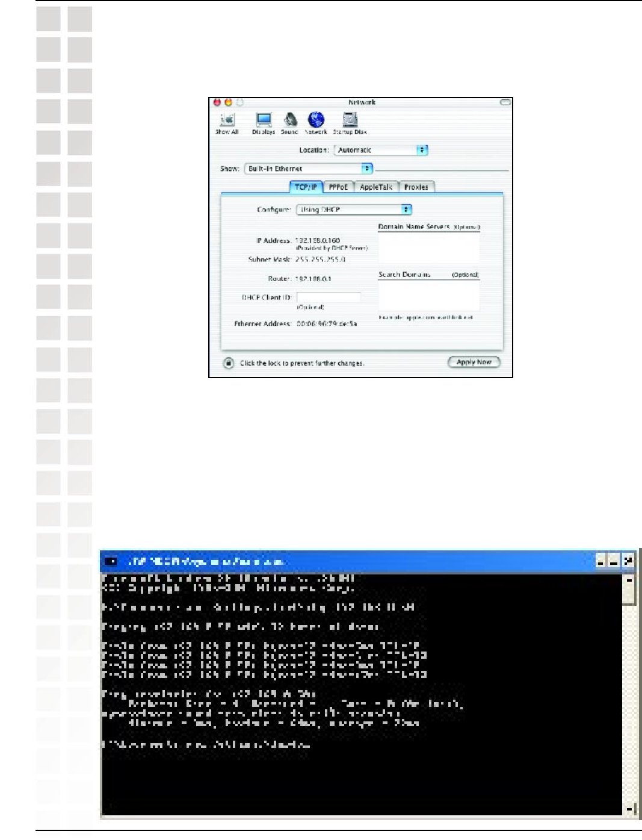Image resolution: width=642 pixels, height=840 pixels.
Task: Switch to the PPPoE tab
Action: coord(339,187)
